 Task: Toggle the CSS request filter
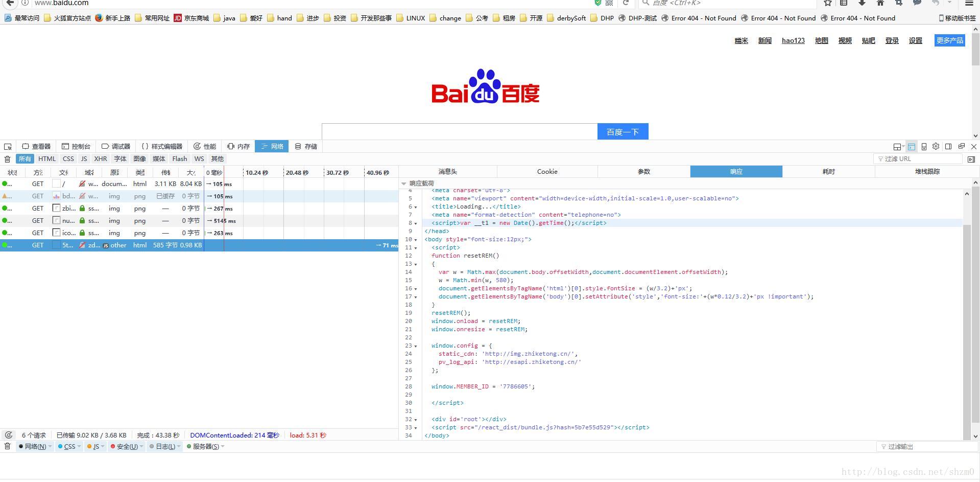point(68,159)
